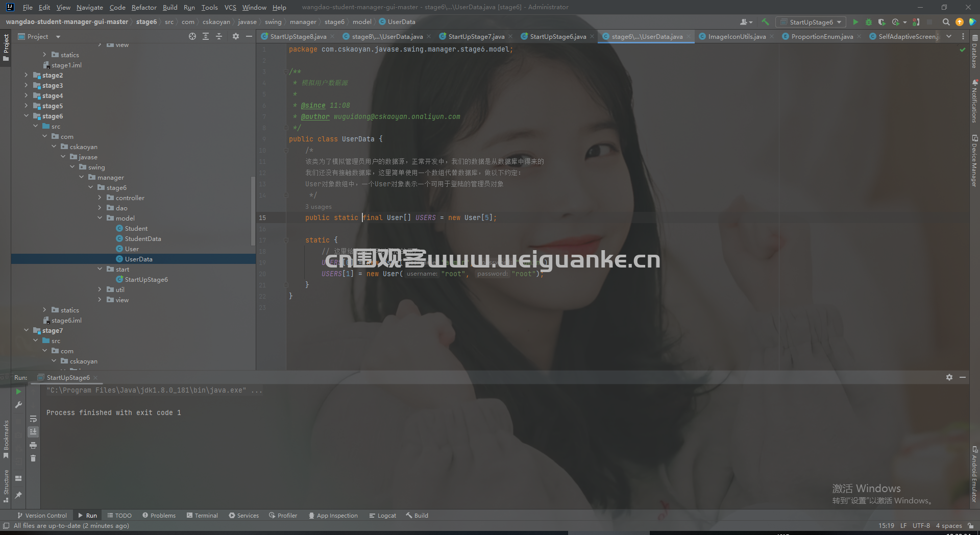The width and height of the screenshot is (980, 535).
Task: Toggle the Bookmarks tool window
Action: (x=6, y=440)
